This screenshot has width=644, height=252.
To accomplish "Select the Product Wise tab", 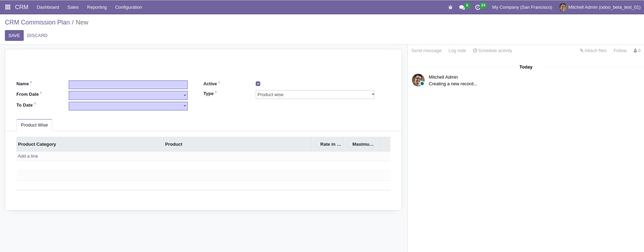I will [x=34, y=125].
